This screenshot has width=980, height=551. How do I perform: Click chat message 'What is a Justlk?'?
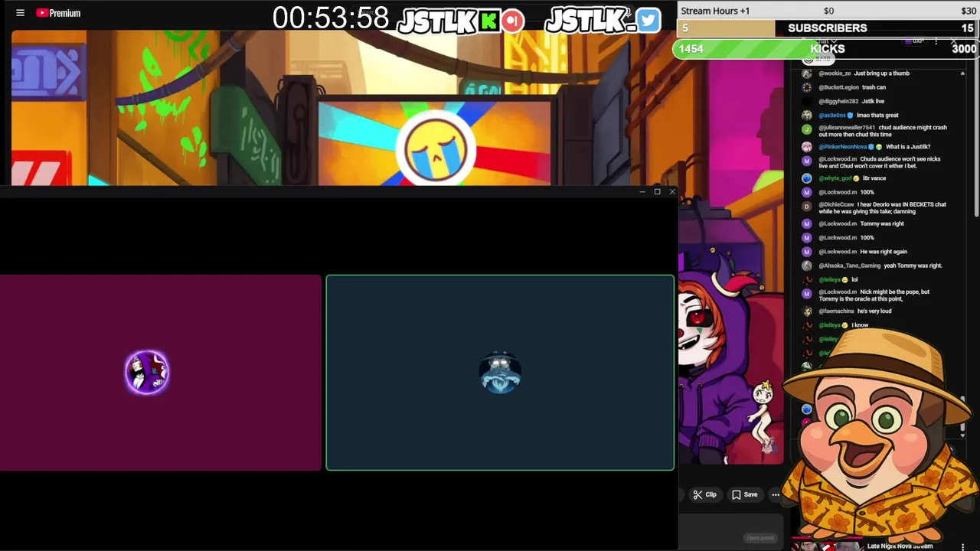[x=908, y=147]
